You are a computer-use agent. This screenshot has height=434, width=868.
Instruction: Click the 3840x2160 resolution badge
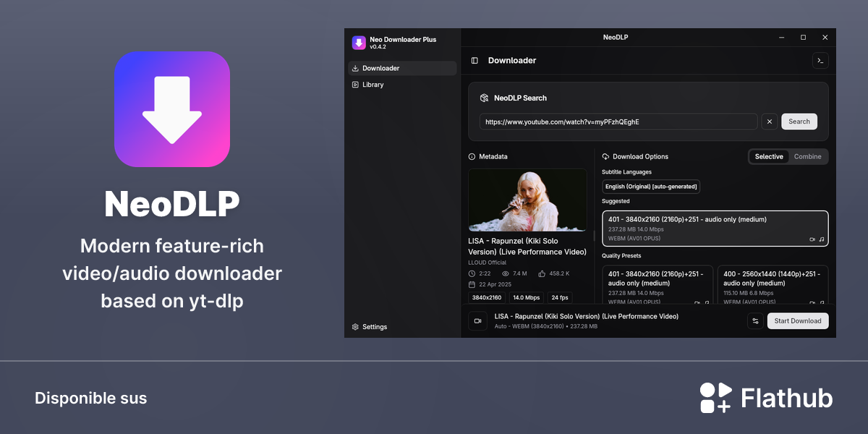click(x=487, y=297)
